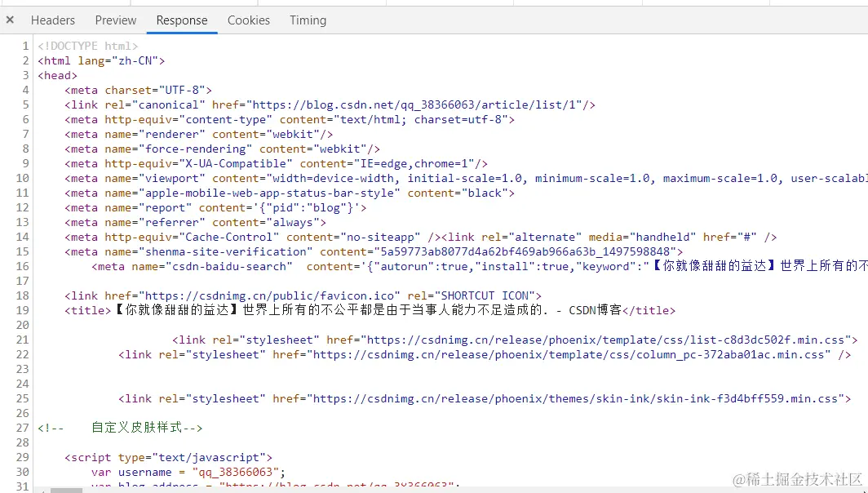Open the Preview tab

coord(116,20)
